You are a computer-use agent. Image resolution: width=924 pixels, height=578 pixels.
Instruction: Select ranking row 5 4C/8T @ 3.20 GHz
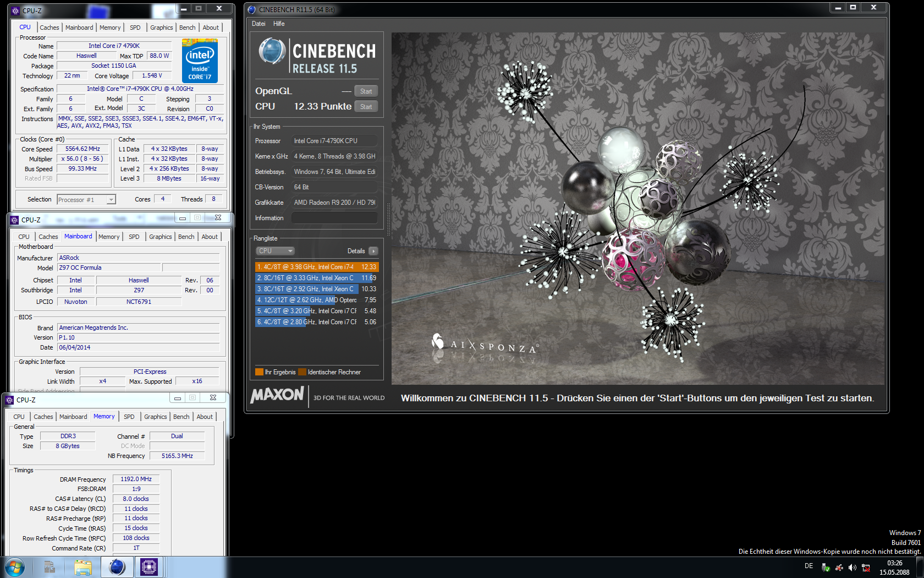(x=317, y=311)
